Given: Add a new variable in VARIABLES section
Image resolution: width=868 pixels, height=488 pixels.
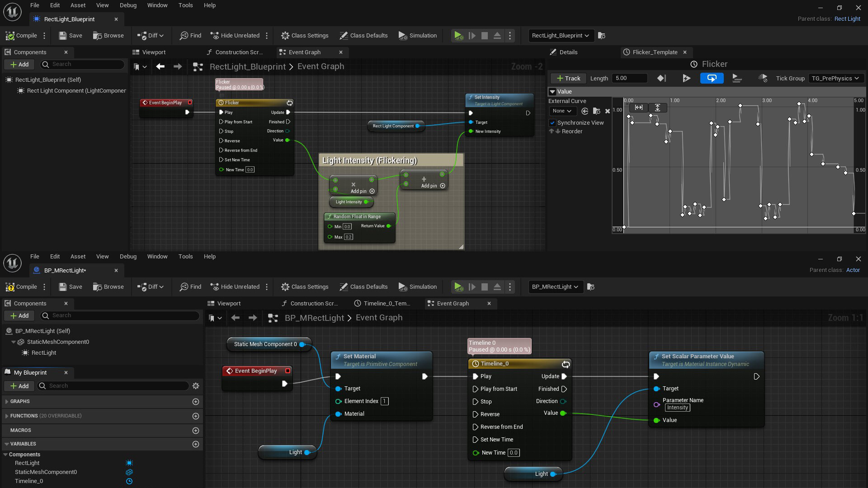Looking at the screenshot, I should tap(196, 444).
